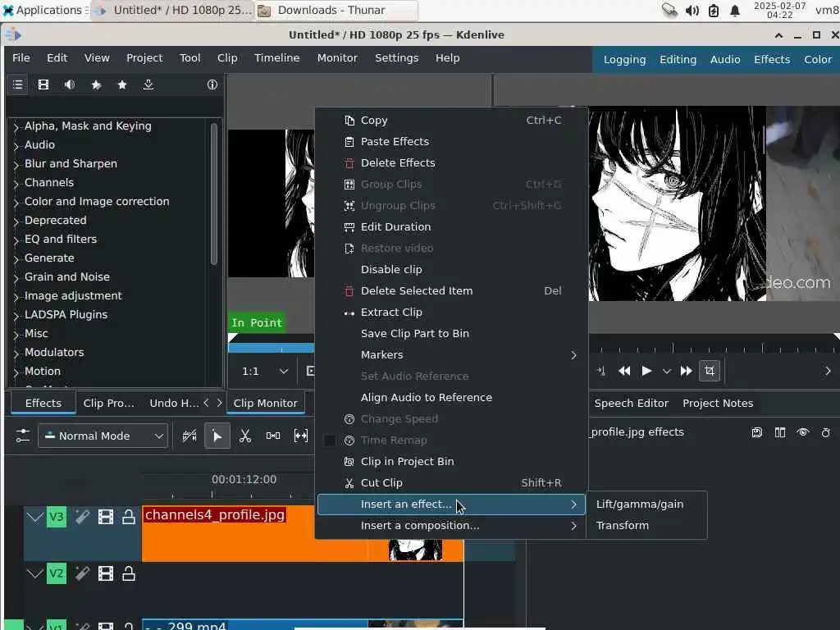Toggle V3 track video visibility film icon
Viewport: 840px width, 630px height.
[106, 517]
